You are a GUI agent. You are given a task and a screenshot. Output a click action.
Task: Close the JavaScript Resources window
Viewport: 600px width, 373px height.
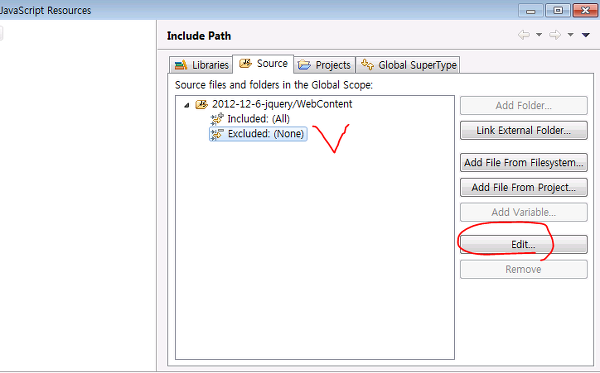585,11
